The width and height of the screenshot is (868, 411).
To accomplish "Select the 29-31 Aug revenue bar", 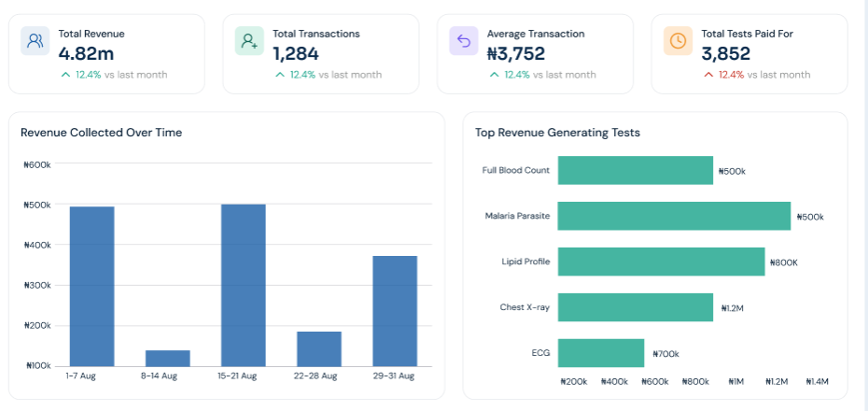I will pyautogui.click(x=395, y=311).
